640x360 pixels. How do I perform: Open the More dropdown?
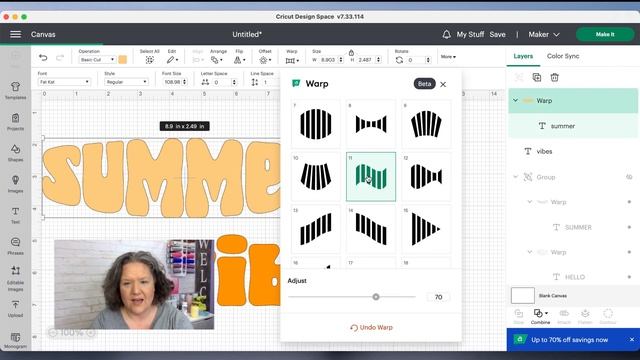tap(448, 57)
